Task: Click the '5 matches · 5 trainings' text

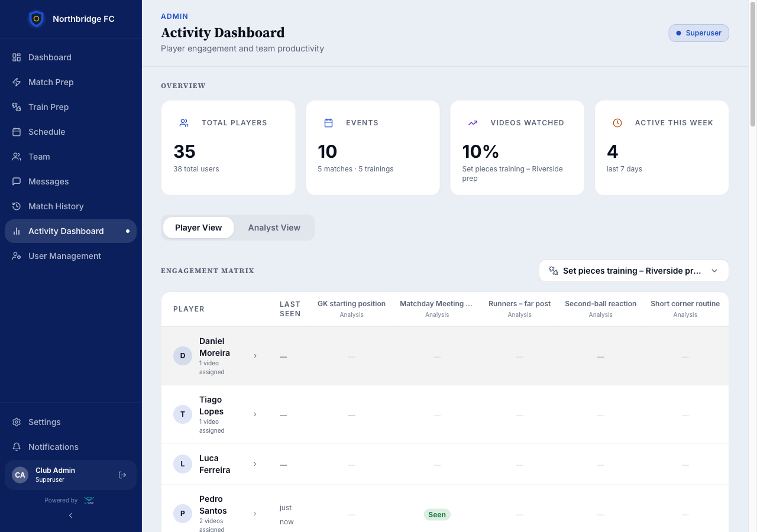Action: (x=355, y=169)
